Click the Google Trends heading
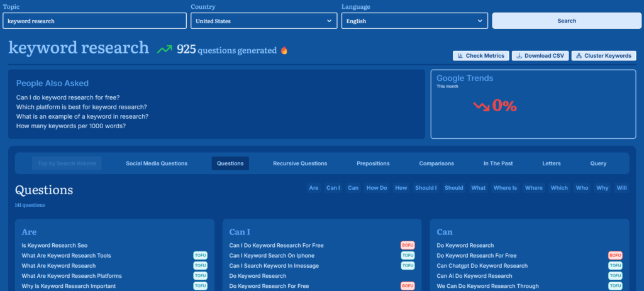Viewport: 644px width, 291px height. [465, 79]
